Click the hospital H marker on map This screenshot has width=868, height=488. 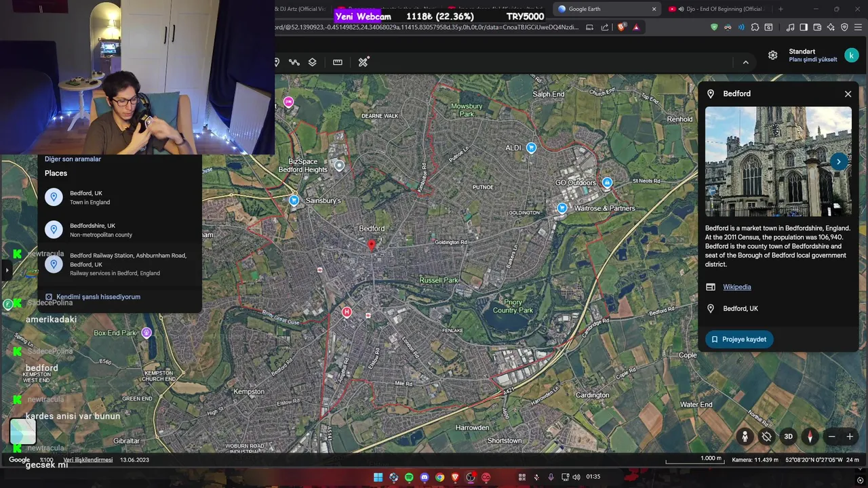[347, 312]
